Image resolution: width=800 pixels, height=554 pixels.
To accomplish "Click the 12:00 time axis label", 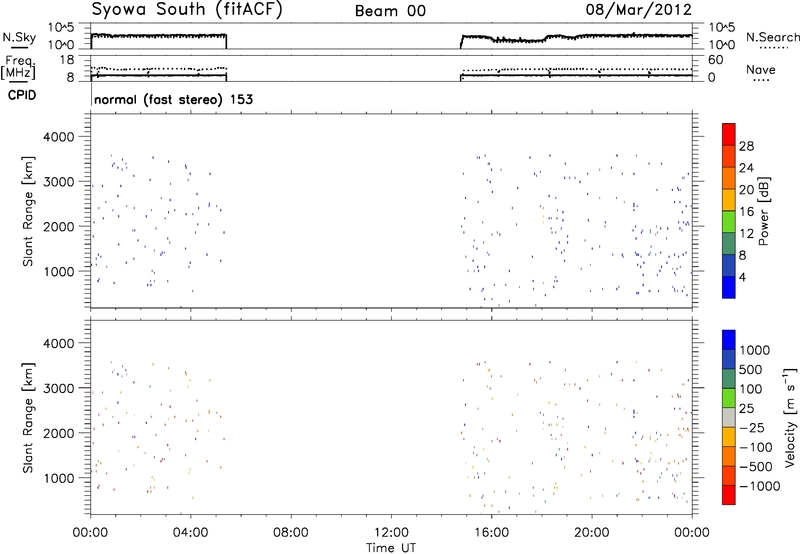I will (391, 533).
